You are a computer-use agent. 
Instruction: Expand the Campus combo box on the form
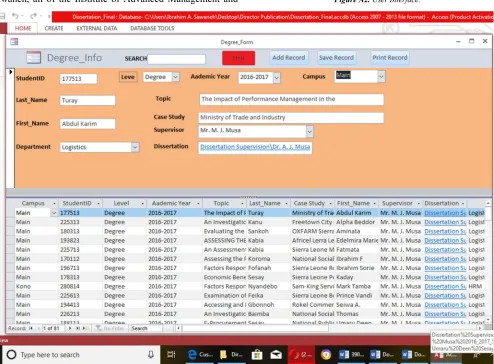point(381,76)
